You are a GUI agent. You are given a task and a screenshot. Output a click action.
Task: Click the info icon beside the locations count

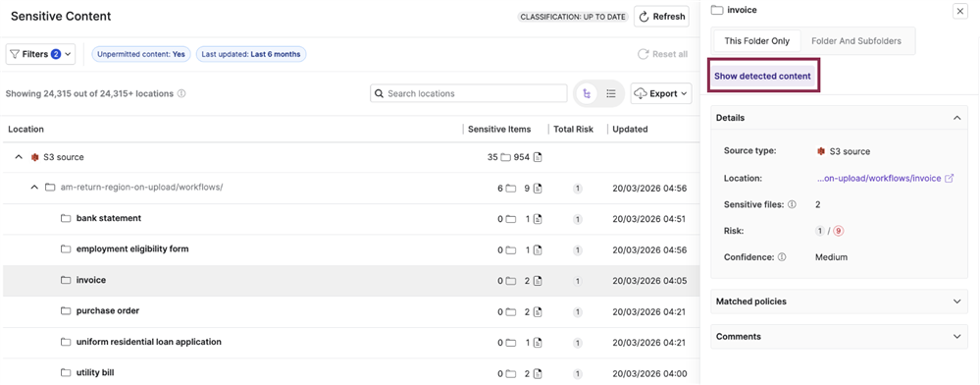click(181, 94)
